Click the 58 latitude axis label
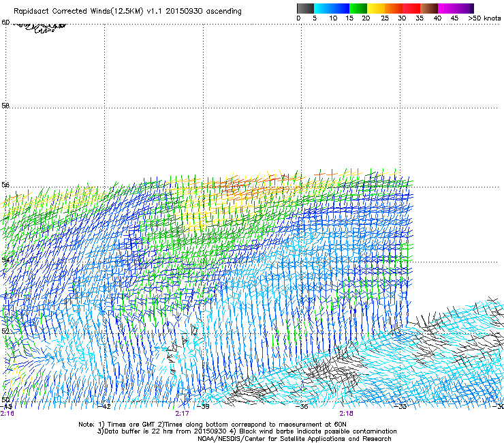The height and width of the screenshot is (443, 504). point(5,106)
